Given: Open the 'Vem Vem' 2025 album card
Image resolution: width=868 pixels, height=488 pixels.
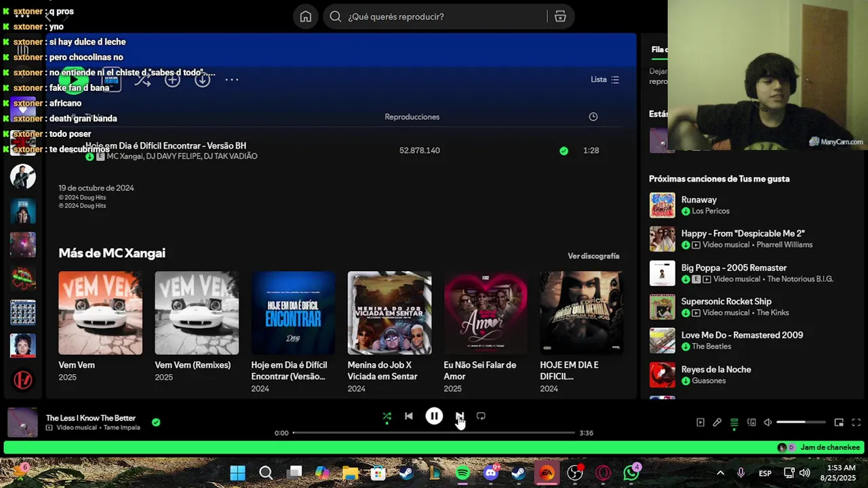Looking at the screenshot, I should pos(100,326).
